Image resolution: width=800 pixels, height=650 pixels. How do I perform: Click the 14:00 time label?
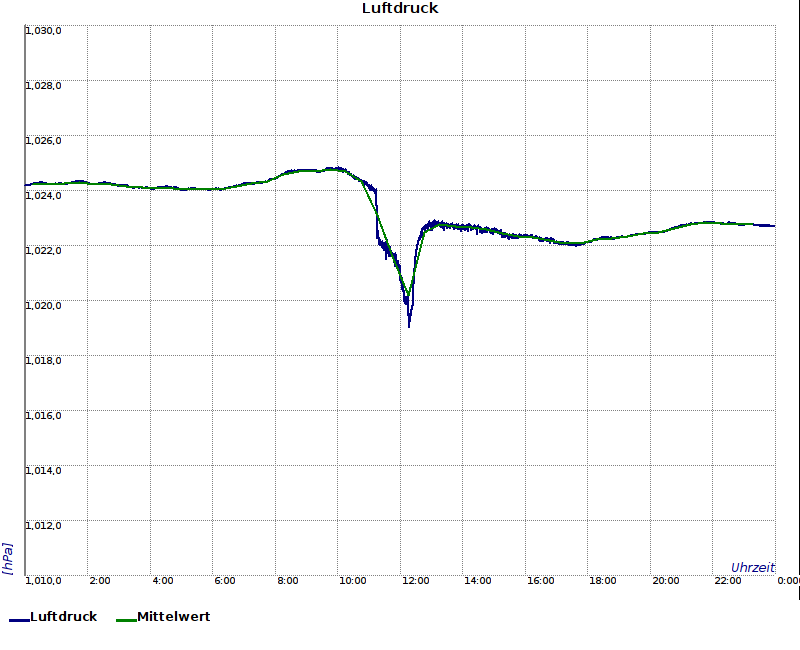click(x=478, y=581)
